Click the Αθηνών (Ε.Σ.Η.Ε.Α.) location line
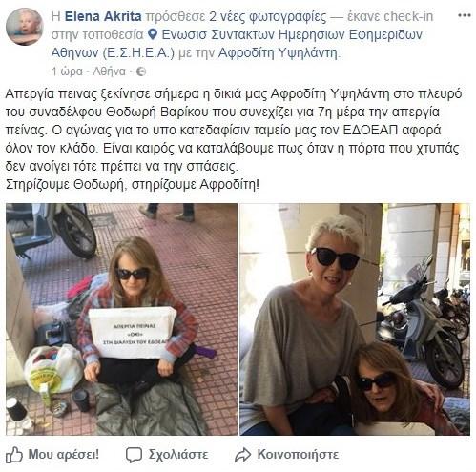 [x=113, y=52]
